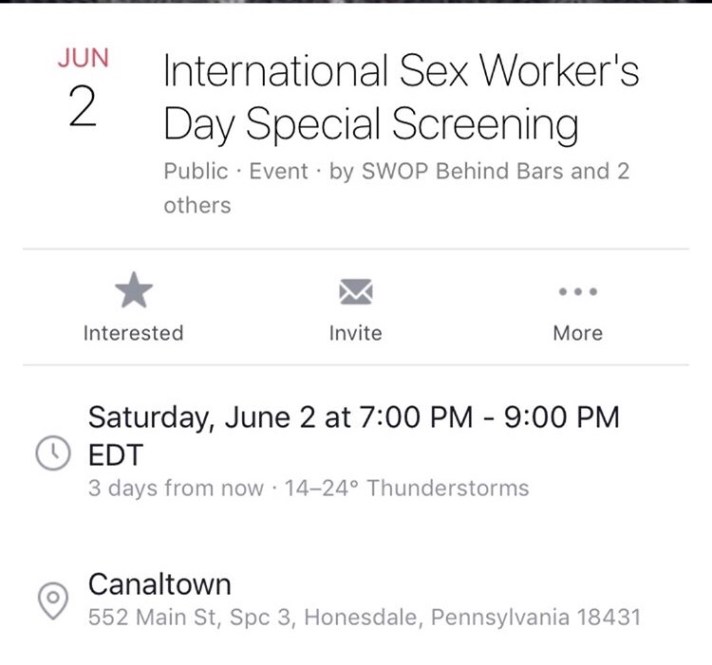This screenshot has width=712, height=665.
Task: Tap the star Interested icon
Action: pos(133,292)
